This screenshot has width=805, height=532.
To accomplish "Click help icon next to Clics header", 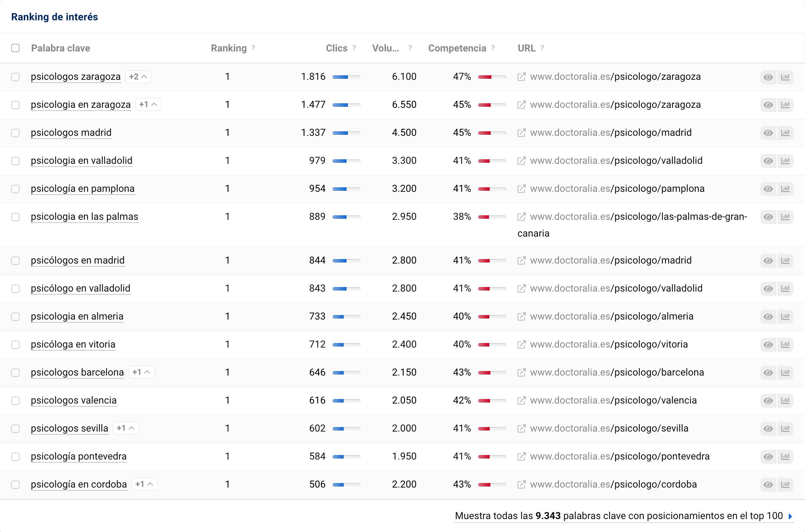I will coord(354,48).
